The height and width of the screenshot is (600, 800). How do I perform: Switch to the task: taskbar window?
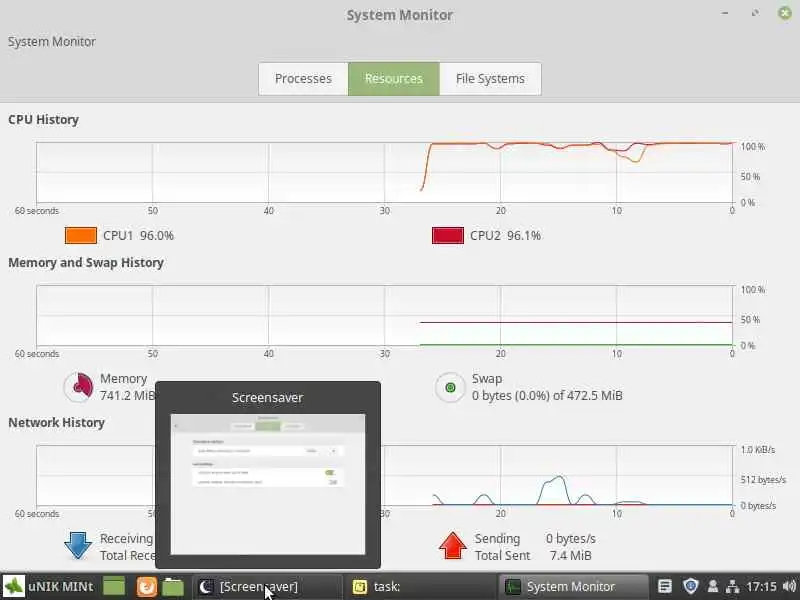tap(419, 587)
